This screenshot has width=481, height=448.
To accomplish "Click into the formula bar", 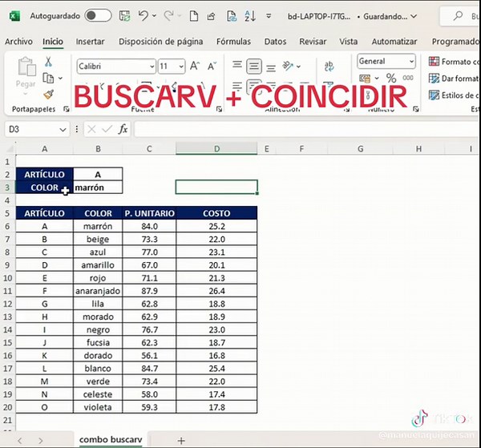I will click(x=307, y=129).
